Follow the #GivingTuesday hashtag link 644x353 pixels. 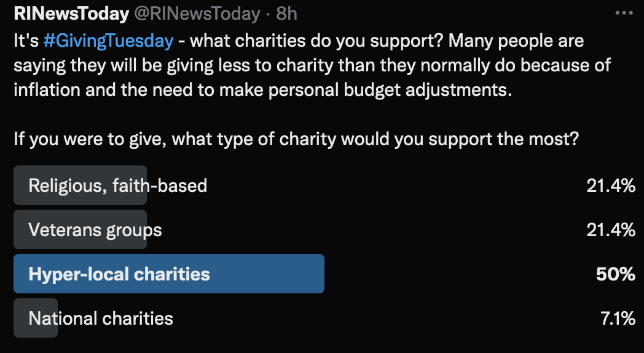[x=108, y=41]
